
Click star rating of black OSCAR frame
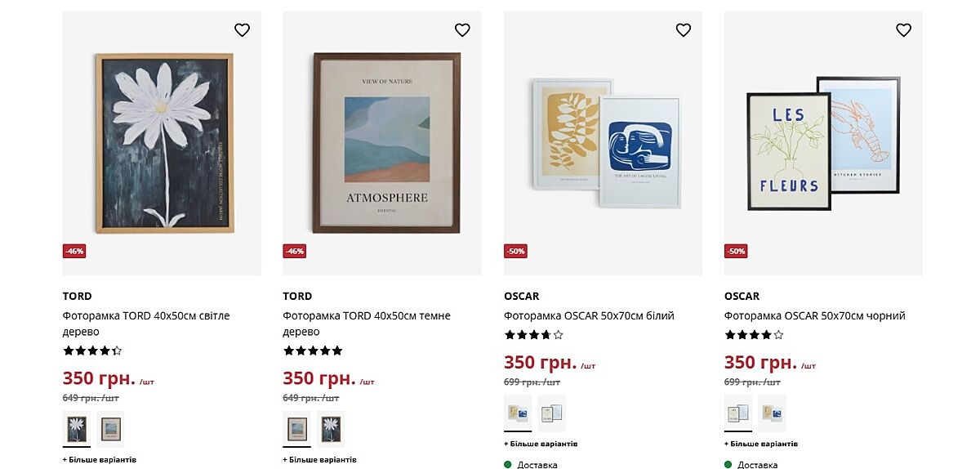coord(754,335)
